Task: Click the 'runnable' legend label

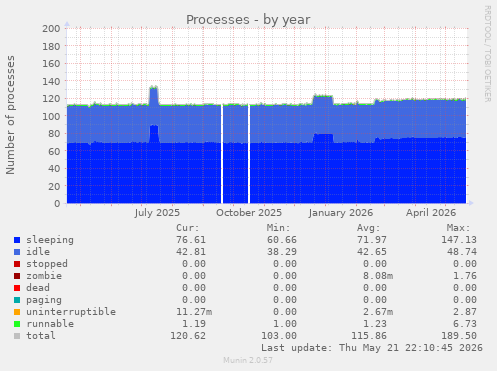Action: (x=50, y=324)
